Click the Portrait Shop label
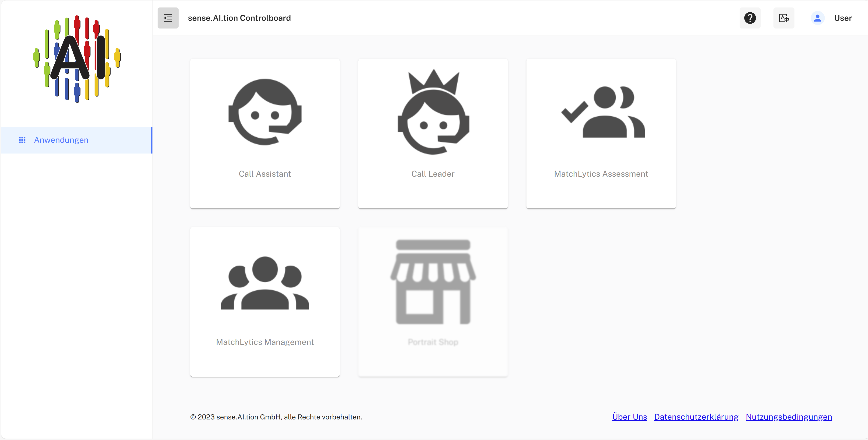Image resolution: width=868 pixels, height=440 pixels. [433, 342]
